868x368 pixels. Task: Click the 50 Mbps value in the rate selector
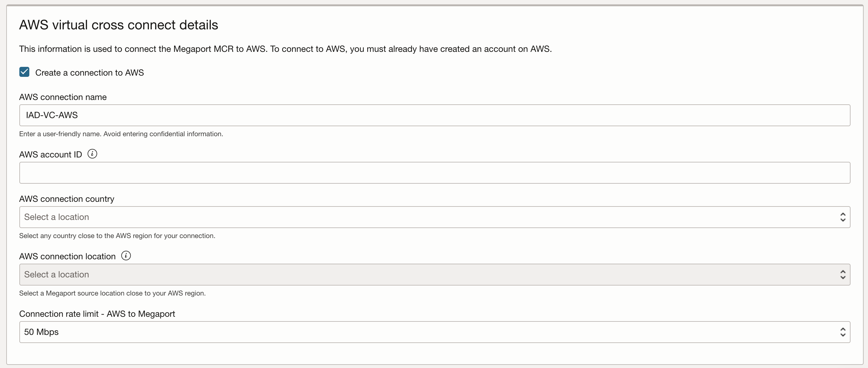[x=41, y=332]
